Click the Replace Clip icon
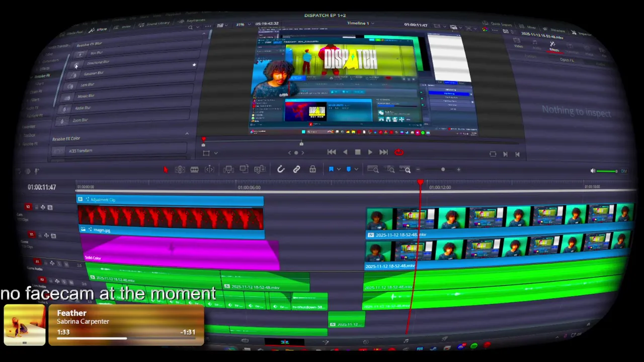Screen dimensions: 644x362 click(260, 170)
